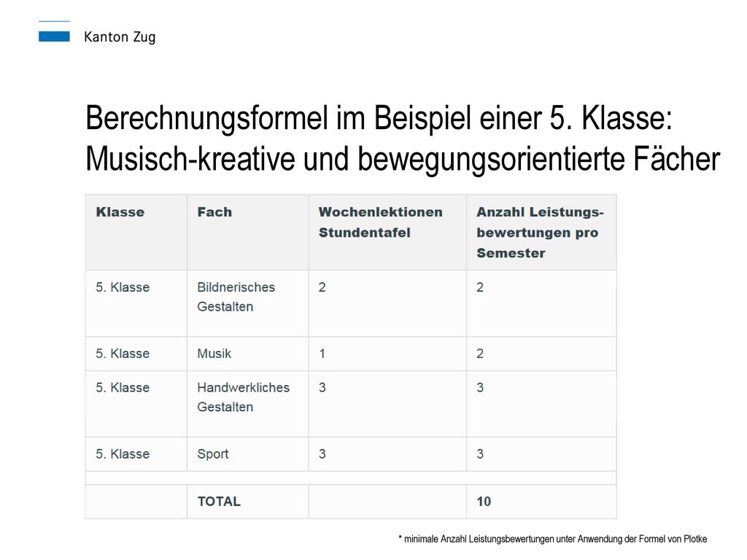The image size is (747, 560).
Task: Select the Wochenlektionen value 1 for Musik
Action: [322, 354]
